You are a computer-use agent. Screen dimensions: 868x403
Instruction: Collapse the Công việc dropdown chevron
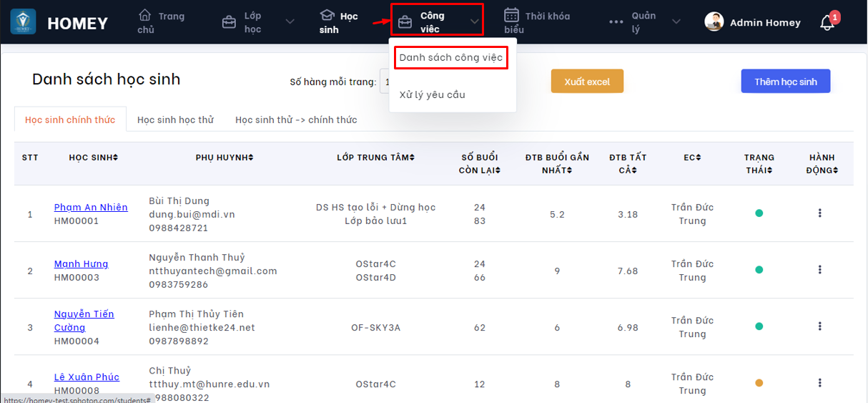pos(475,22)
